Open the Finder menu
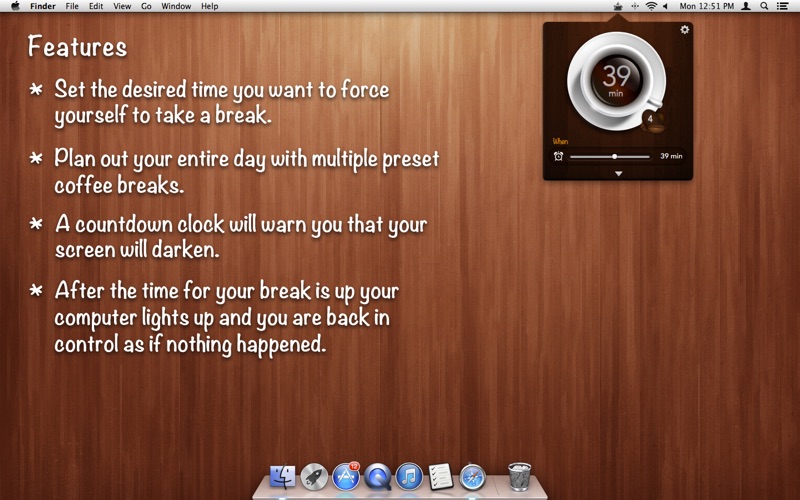Image resolution: width=800 pixels, height=500 pixels. (x=43, y=6)
